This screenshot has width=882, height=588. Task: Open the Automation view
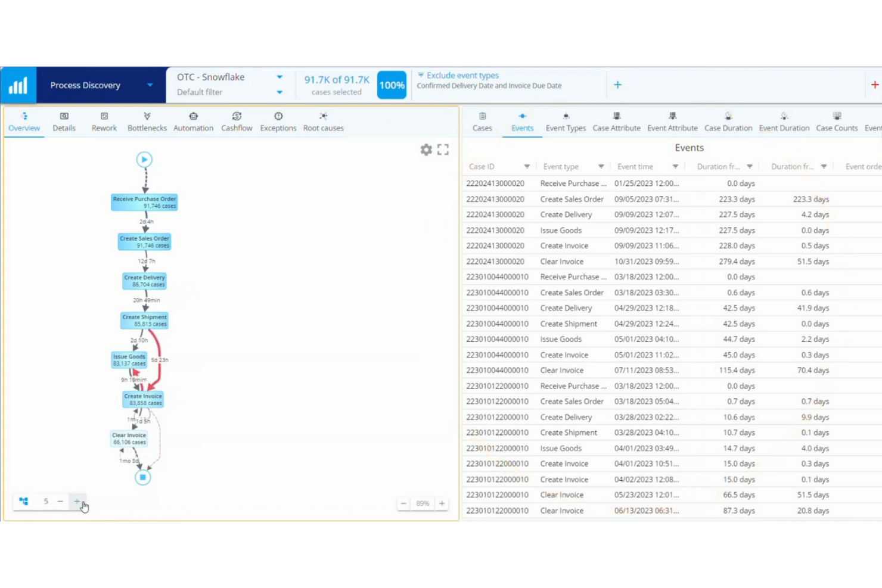193,122
